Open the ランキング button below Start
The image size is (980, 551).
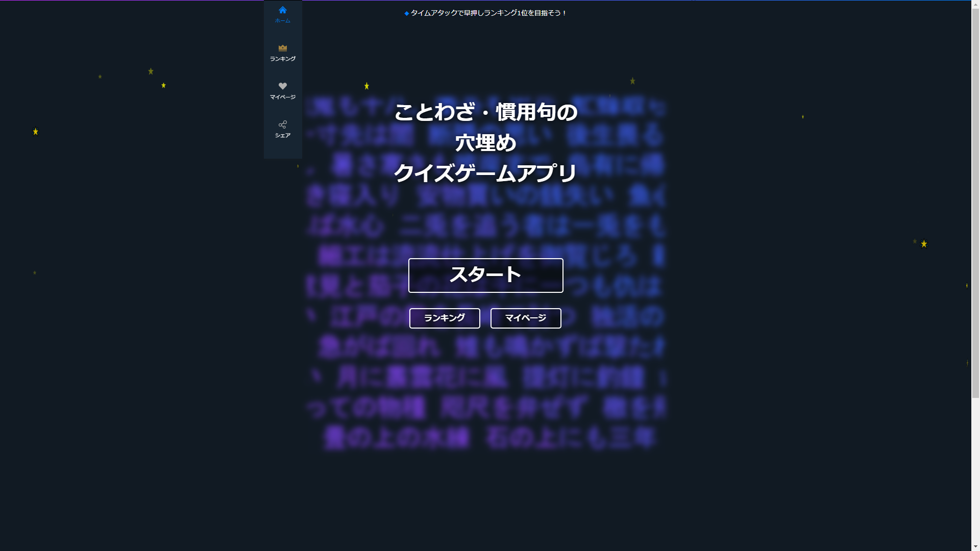[445, 318]
